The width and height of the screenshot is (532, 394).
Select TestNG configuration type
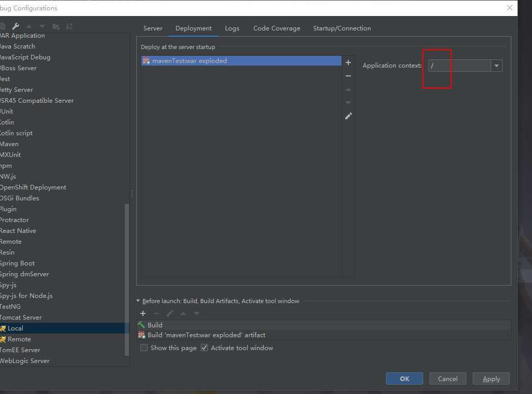10,307
